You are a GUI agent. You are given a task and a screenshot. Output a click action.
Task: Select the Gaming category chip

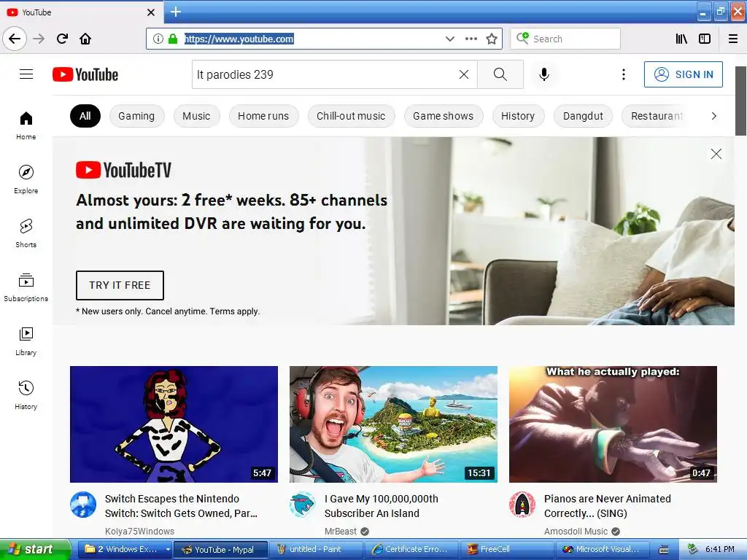136,116
